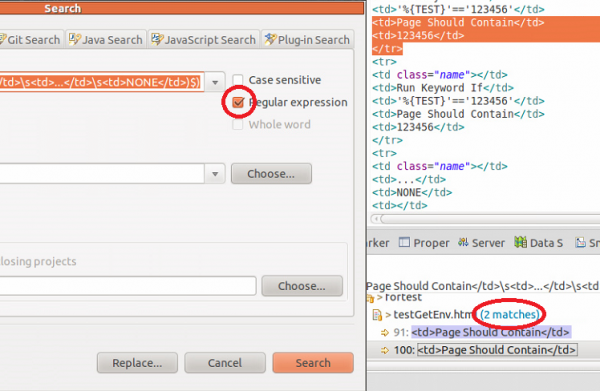Click the containing text regex field
Image resolution: width=600 pixels, height=391 pixels.
[102, 82]
